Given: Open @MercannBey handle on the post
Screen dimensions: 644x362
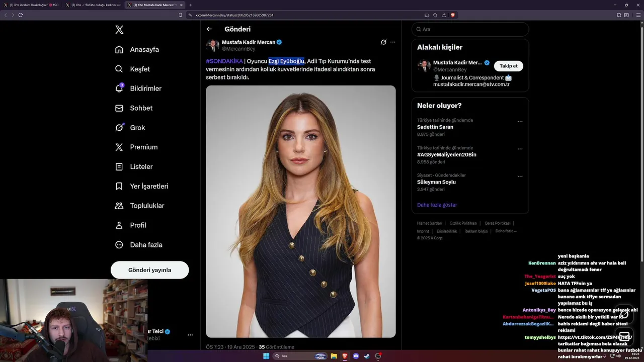Looking at the screenshot, I should 238,49.
